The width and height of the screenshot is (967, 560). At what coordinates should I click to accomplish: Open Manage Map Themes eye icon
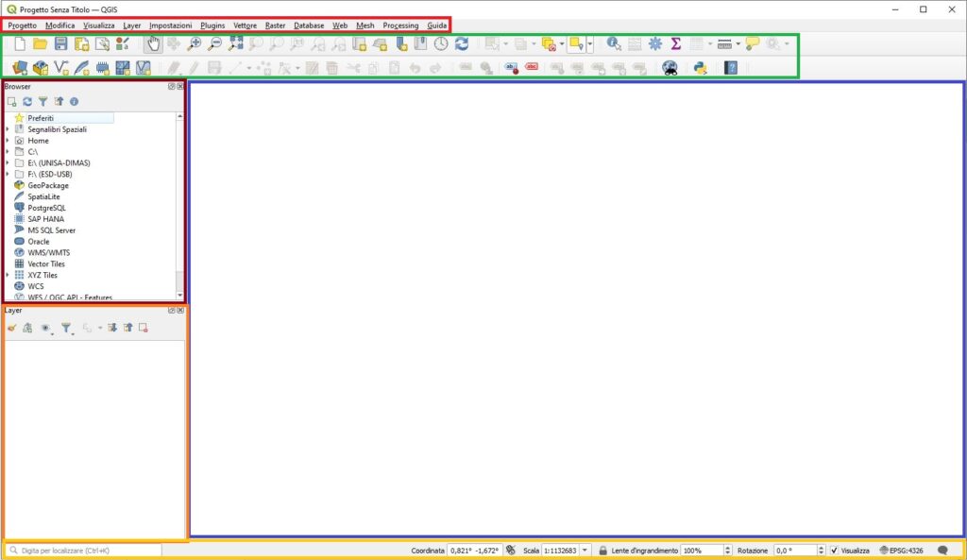(x=46, y=329)
